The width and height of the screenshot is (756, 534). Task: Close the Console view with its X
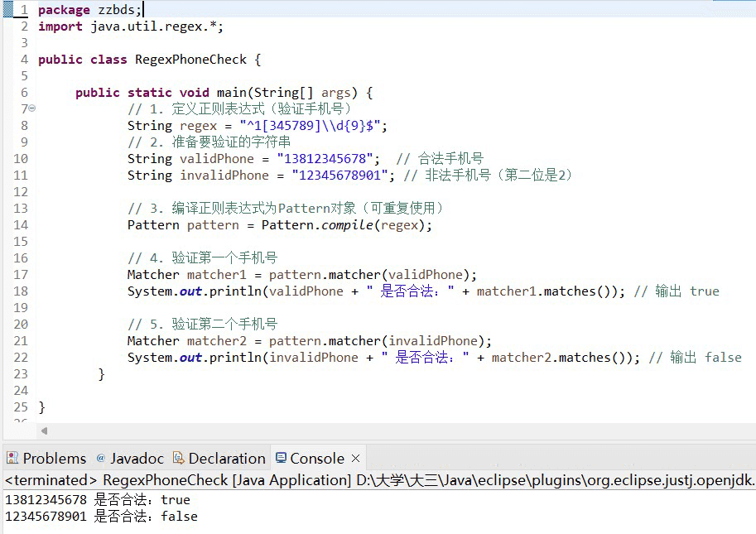356,458
